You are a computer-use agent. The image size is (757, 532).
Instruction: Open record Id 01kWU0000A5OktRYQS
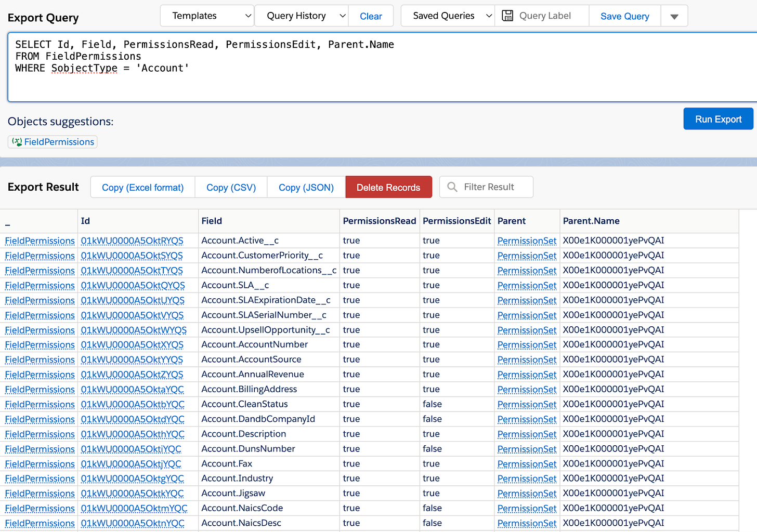(x=132, y=241)
